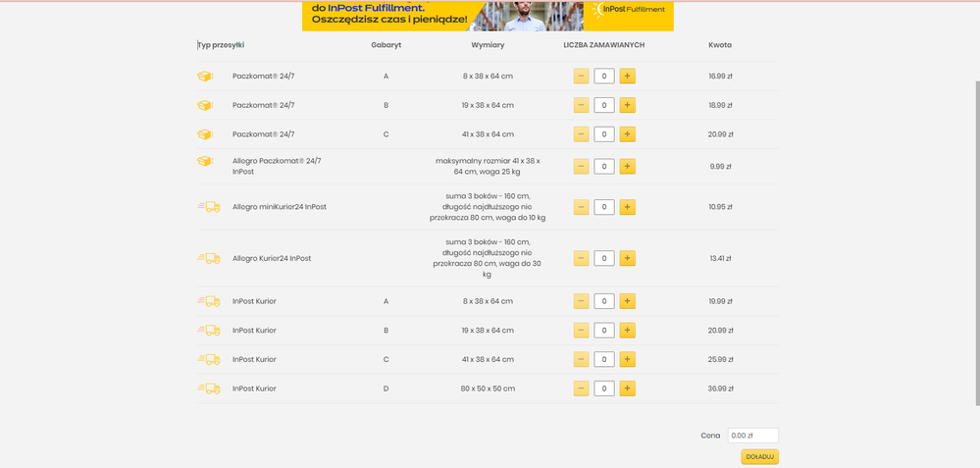Click the 16.99 zł price
Screen dimensions: 980x468
click(720, 77)
